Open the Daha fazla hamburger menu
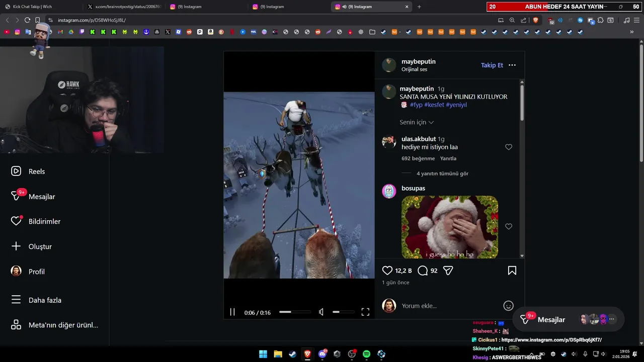The height and width of the screenshot is (362, 644). pyautogui.click(x=16, y=300)
